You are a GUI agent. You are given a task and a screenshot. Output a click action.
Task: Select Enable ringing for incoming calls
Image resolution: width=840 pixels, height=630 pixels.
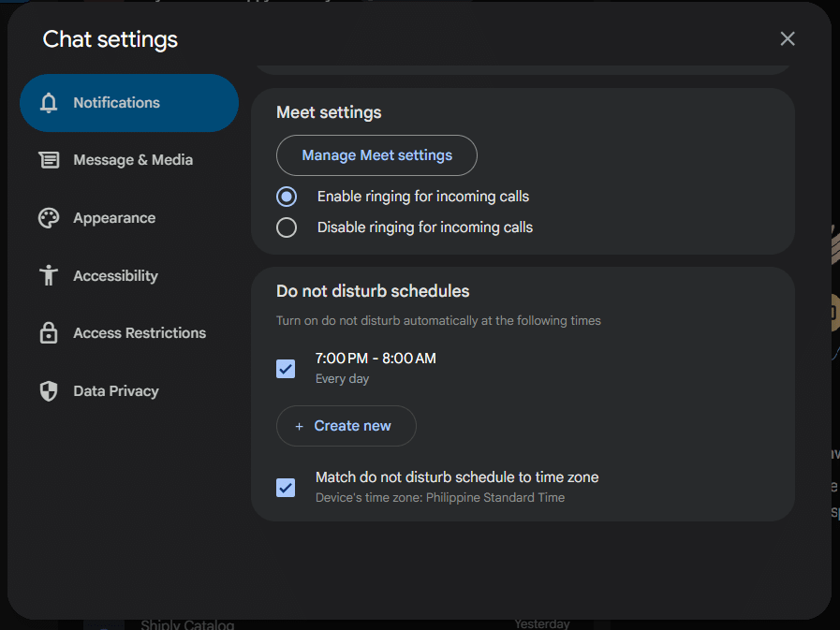pyautogui.click(x=287, y=197)
